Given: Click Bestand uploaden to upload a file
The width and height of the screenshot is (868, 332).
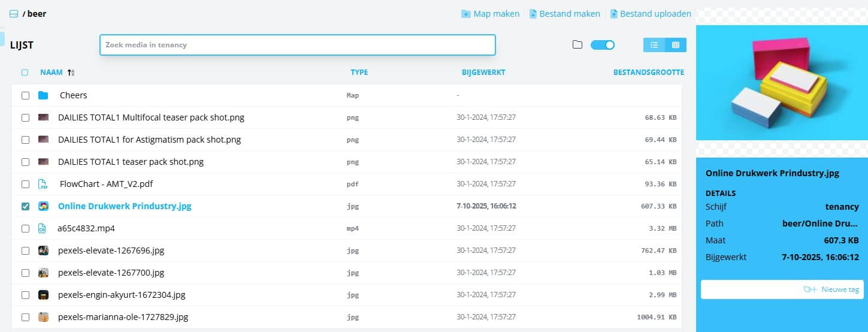Looking at the screenshot, I should (x=651, y=14).
